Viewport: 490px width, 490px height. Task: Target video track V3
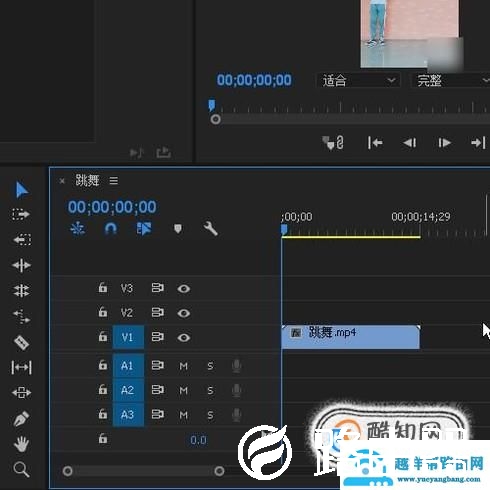tap(127, 288)
